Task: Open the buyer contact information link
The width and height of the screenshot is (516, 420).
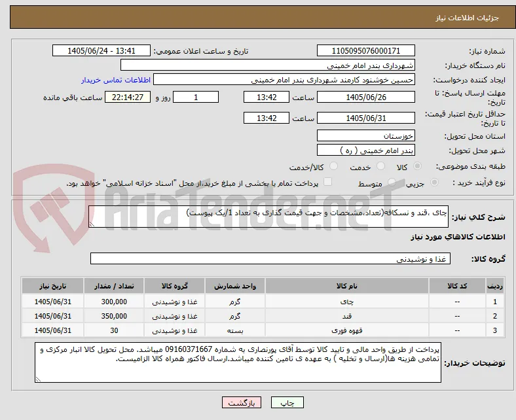Action: (116, 80)
